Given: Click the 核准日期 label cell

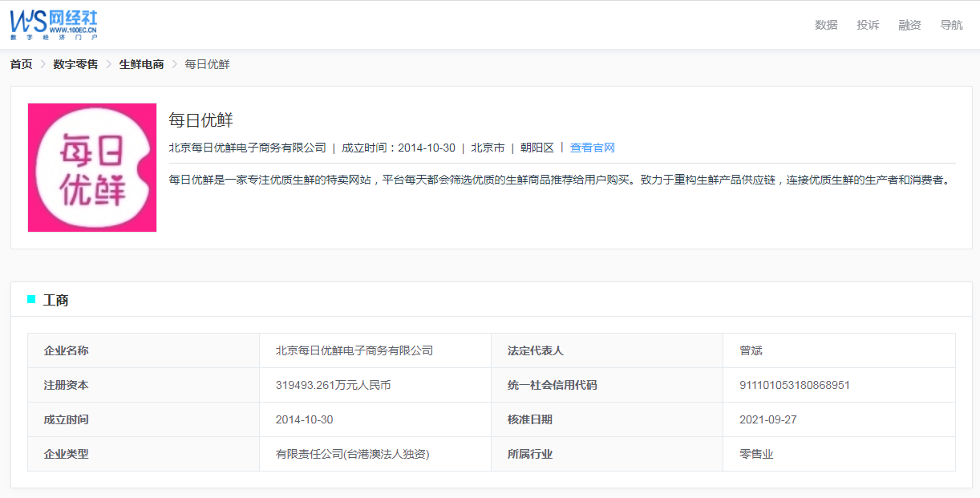Looking at the screenshot, I should (607, 419).
